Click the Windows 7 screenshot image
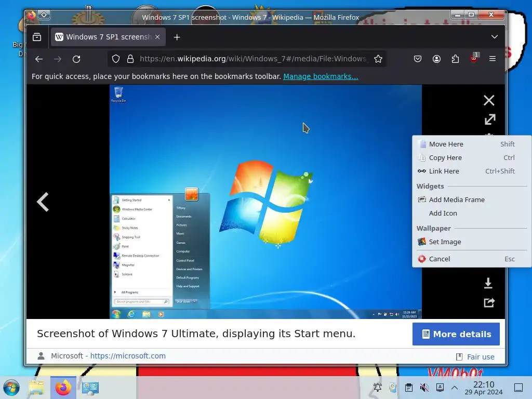This screenshot has height=399, width=532. [x=265, y=202]
